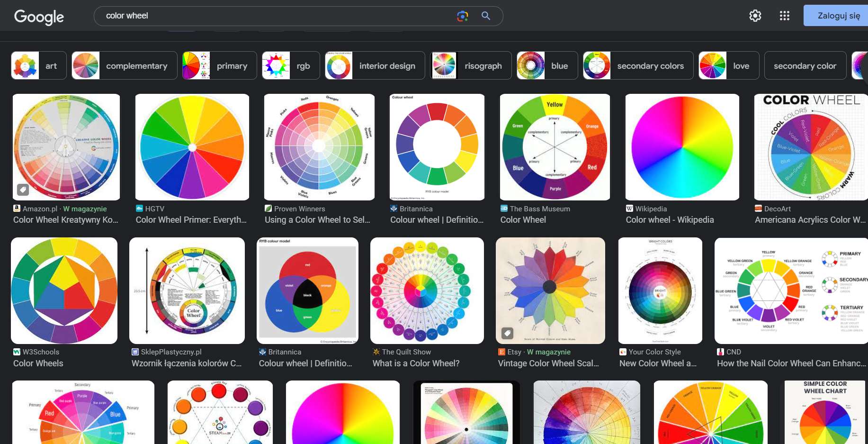Click the W3Schools source favicon
Viewport: 868px width, 444px height.
tap(17, 352)
